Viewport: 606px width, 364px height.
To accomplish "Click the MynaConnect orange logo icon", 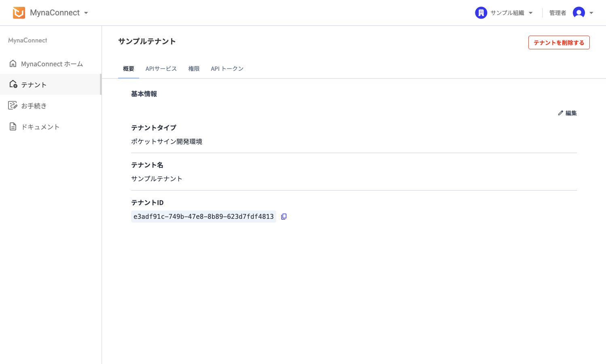I will [x=19, y=13].
